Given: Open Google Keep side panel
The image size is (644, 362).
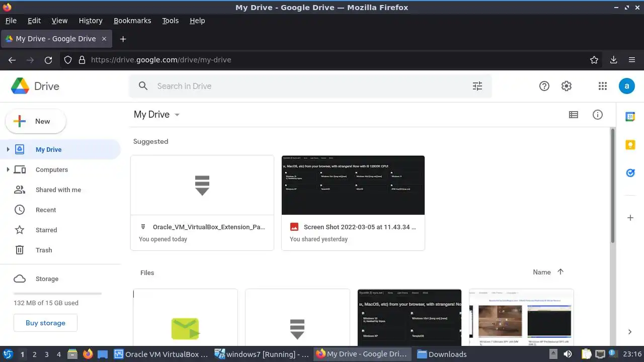Looking at the screenshot, I should (x=630, y=145).
